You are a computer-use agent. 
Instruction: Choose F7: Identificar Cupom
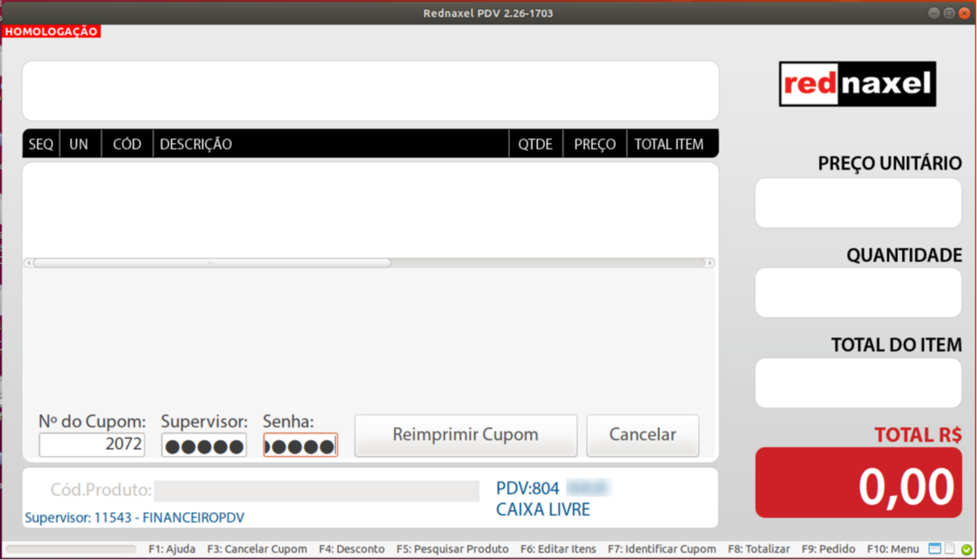click(x=662, y=549)
